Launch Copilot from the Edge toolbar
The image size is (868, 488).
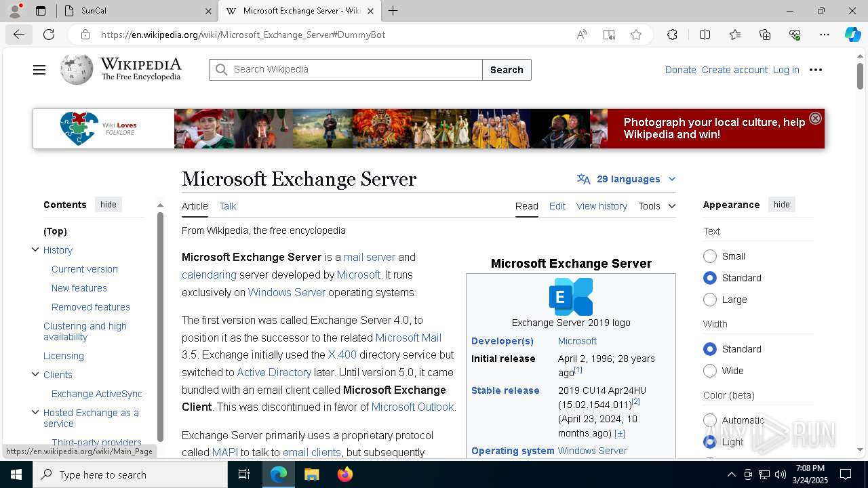point(852,35)
